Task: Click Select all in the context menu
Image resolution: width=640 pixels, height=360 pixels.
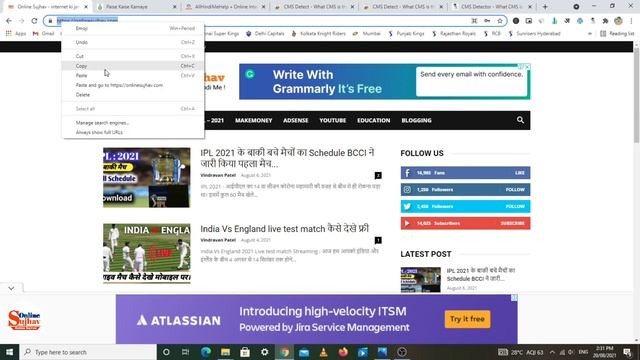Action: 133,109
